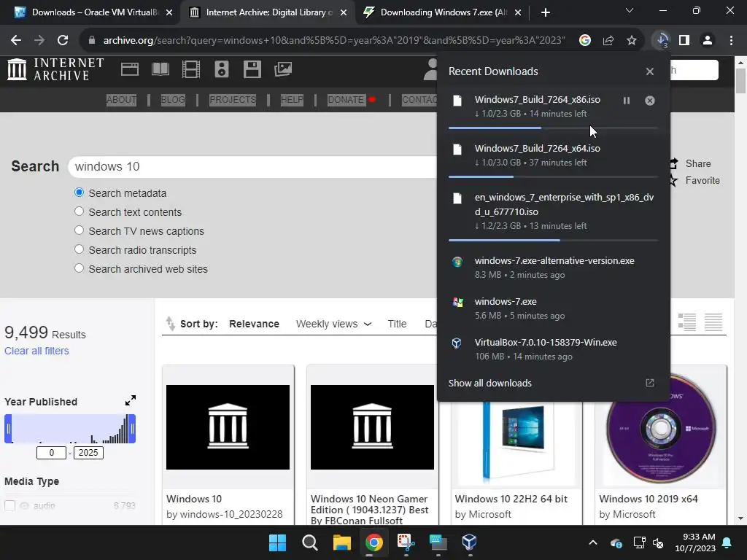Open Windows Start menu
Image resolution: width=747 pixels, height=560 pixels.
click(277, 542)
